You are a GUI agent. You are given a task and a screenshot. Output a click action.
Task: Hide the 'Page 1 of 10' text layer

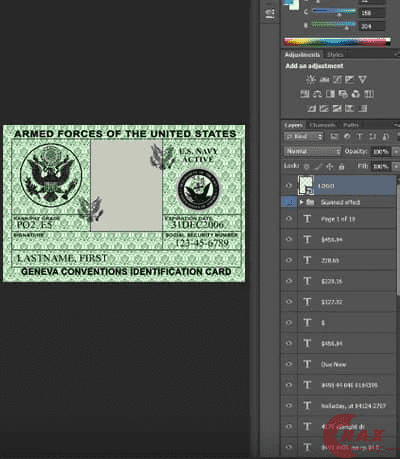(x=289, y=219)
